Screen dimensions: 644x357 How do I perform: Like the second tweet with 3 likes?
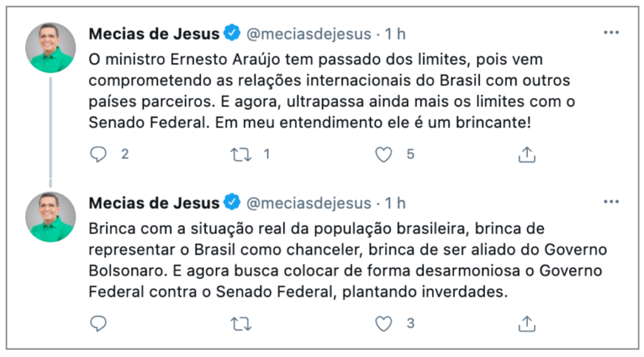pos(384,324)
